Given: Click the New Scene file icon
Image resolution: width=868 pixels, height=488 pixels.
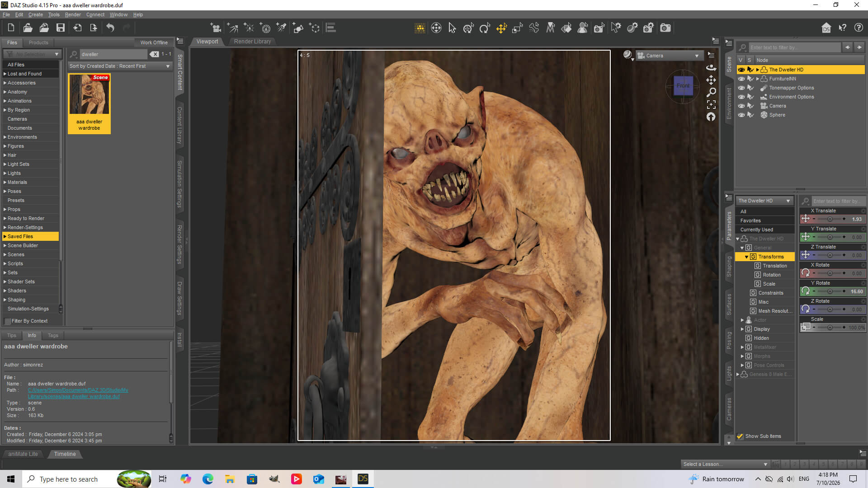Looking at the screenshot, I should point(11,28).
